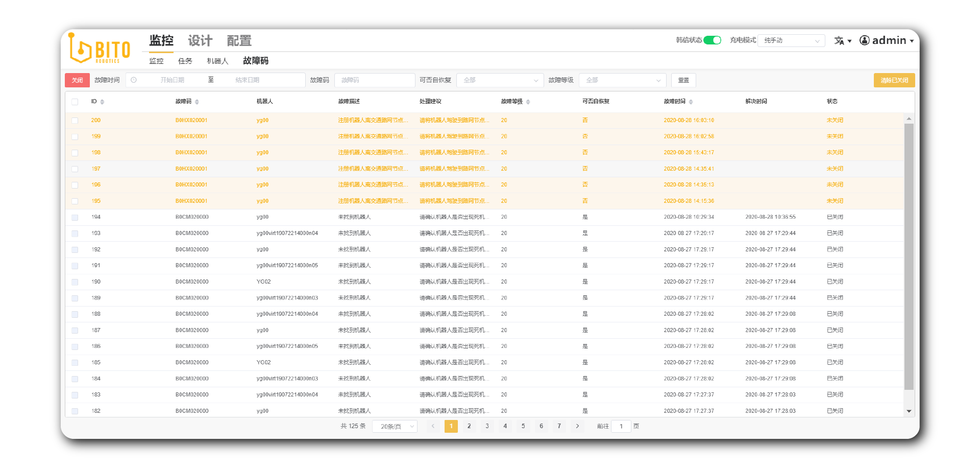Check the select-all header checkbox
The height and width of the screenshot is (468, 980).
point(75,102)
